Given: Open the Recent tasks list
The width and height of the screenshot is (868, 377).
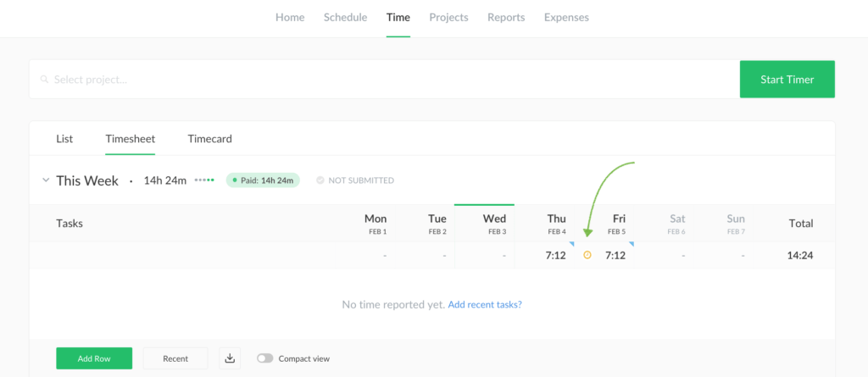Looking at the screenshot, I should click(175, 358).
